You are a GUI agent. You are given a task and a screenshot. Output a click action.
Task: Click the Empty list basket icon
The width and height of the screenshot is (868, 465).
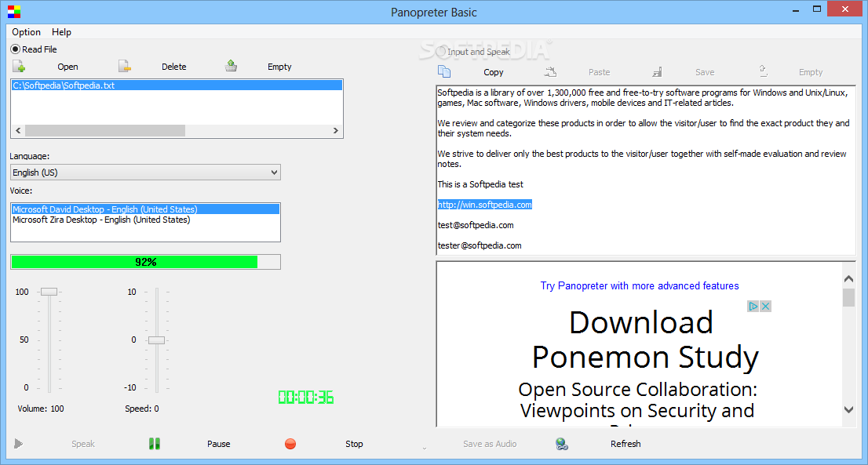point(231,67)
